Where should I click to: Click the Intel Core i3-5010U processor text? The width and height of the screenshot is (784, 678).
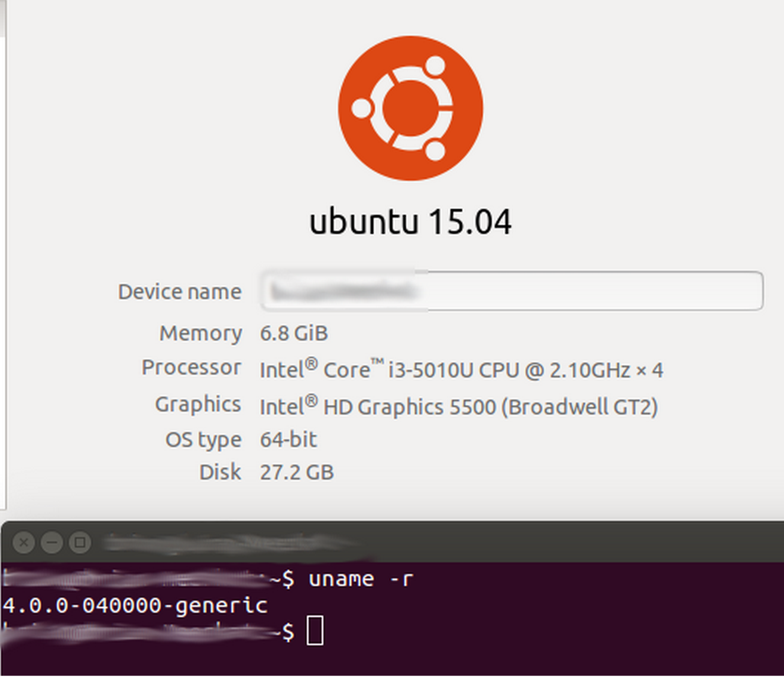pos(461,370)
